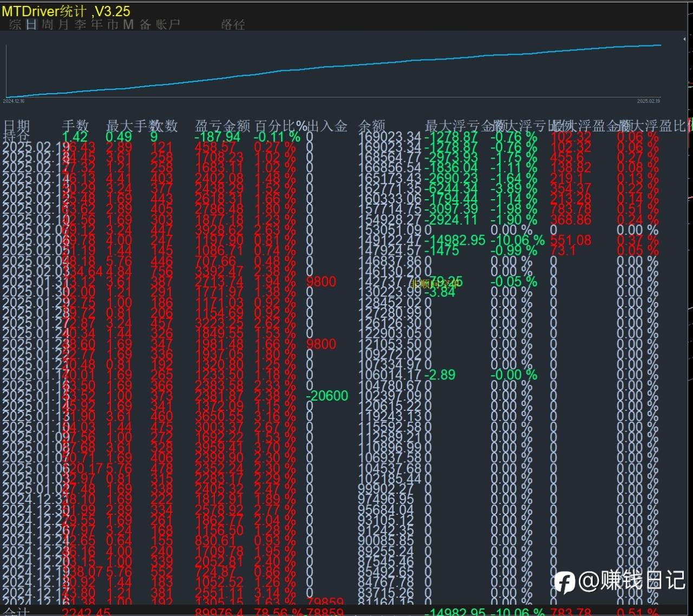This screenshot has width=693, height=616.
Task: Click the MTDriver统计 V3.25 title
Action: click(66, 10)
